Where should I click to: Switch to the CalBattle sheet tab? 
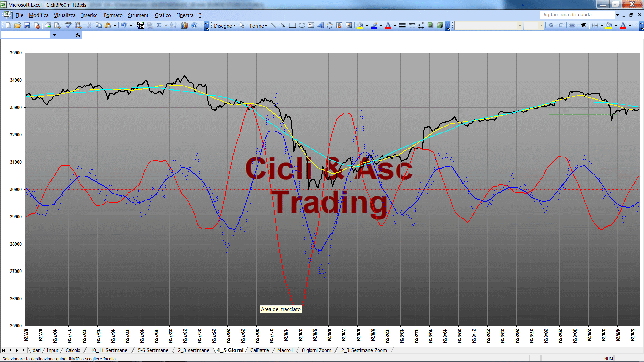click(259, 350)
